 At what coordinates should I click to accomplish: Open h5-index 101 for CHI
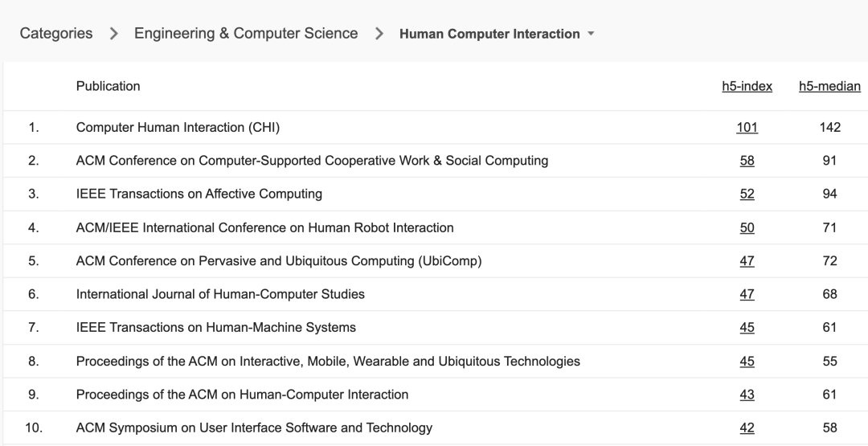point(747,127)
